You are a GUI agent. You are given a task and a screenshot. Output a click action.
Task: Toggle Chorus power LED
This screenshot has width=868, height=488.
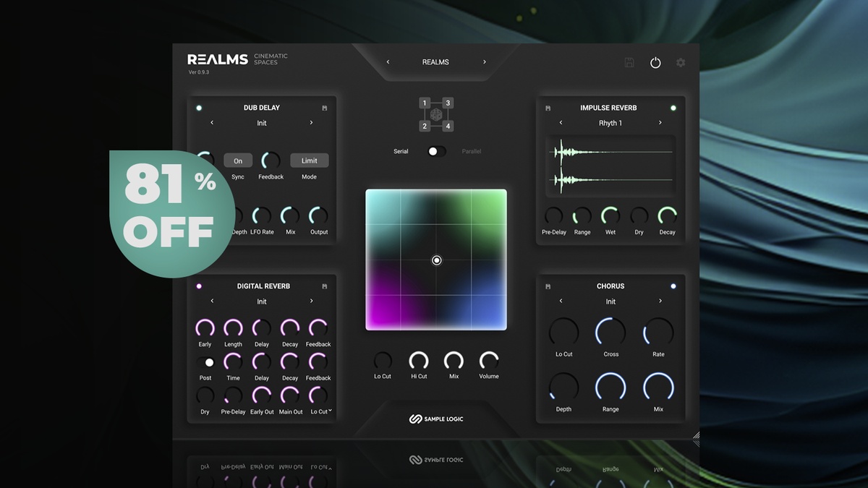(x=673, y=286)
